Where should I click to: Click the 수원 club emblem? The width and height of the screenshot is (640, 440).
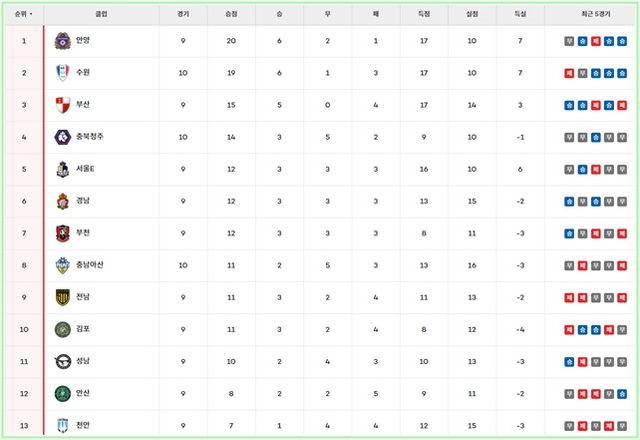(x=63, y=73)
